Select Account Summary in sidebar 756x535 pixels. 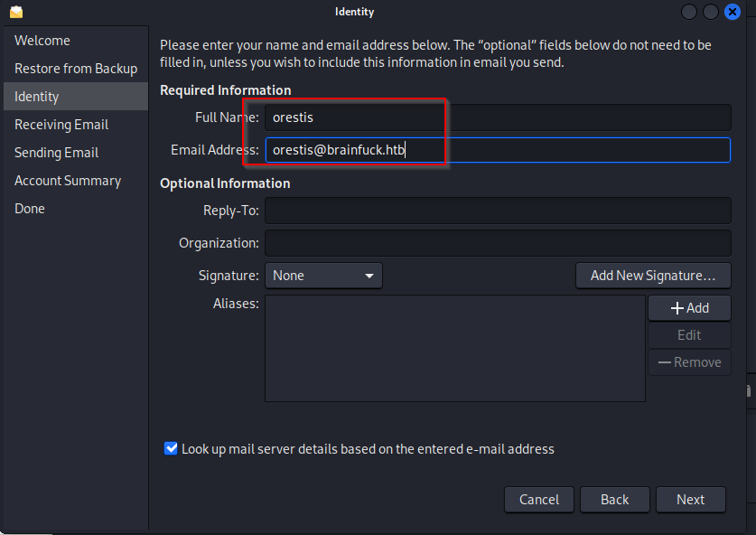(x=68, y=181)
